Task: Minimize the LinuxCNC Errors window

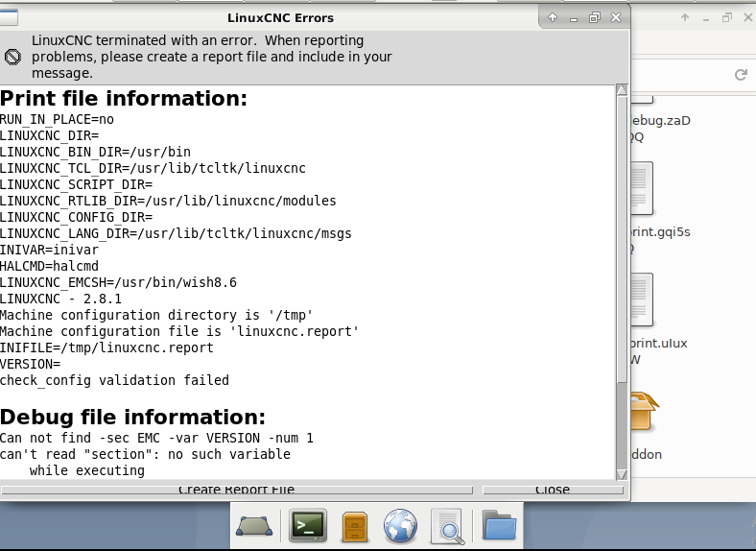Action: point(574,18)
